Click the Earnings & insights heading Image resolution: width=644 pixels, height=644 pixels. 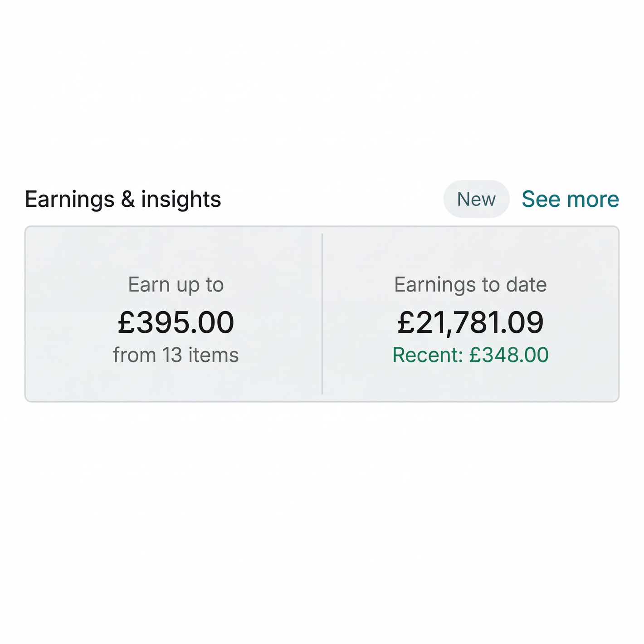pos(123,199)
